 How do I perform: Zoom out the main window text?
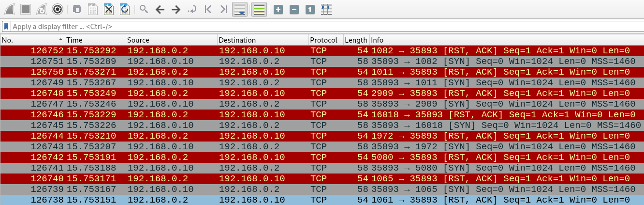coord(294,9)
